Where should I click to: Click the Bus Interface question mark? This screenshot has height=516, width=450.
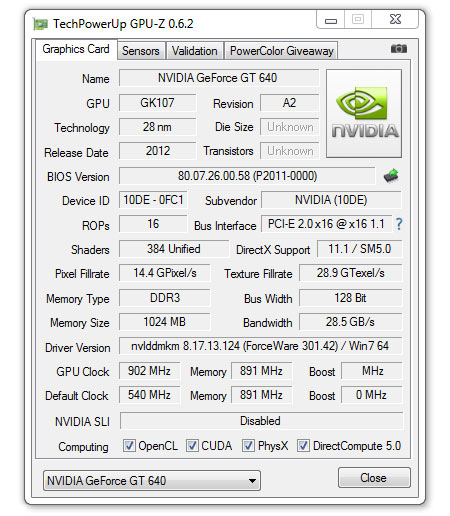point(399,224)
